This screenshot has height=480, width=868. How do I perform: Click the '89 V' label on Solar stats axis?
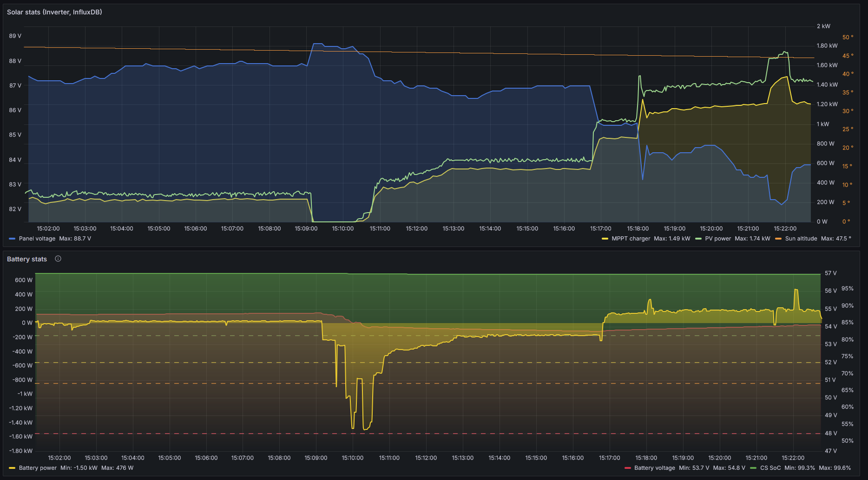pyautogui.click(x=15, y=36)
